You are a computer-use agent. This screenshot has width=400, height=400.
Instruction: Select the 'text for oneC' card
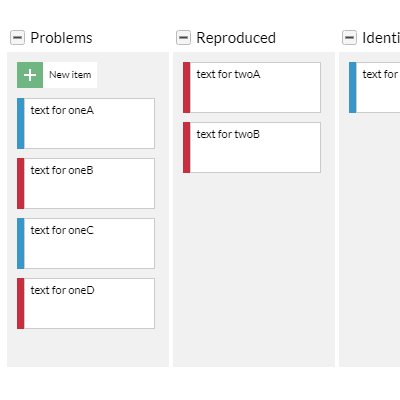pos(86,243)
